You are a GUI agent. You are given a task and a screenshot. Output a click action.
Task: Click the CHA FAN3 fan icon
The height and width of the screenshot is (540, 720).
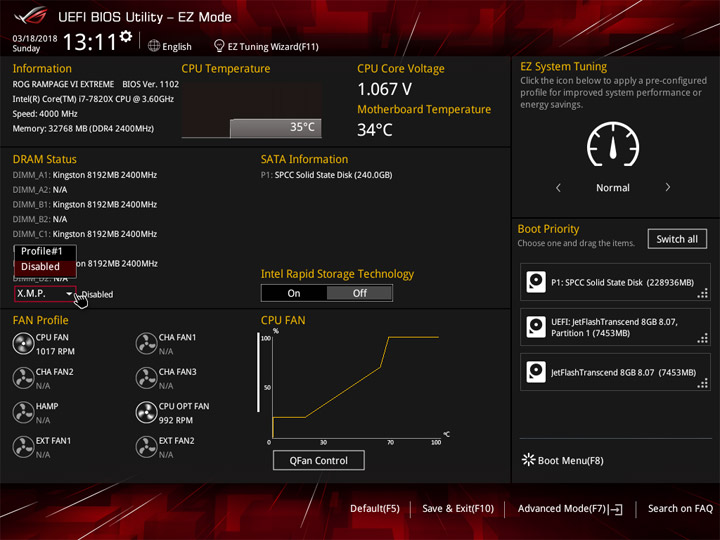click(146, 378)
